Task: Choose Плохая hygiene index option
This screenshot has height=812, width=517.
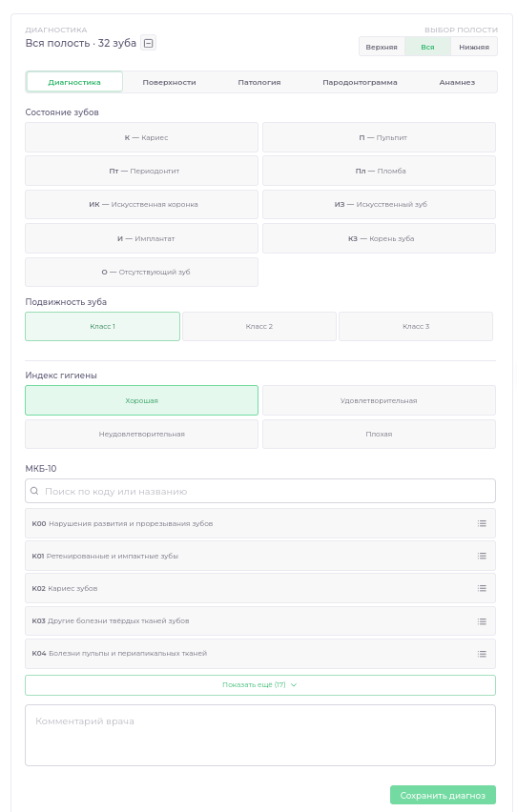Action: click(x=379, y=434)
